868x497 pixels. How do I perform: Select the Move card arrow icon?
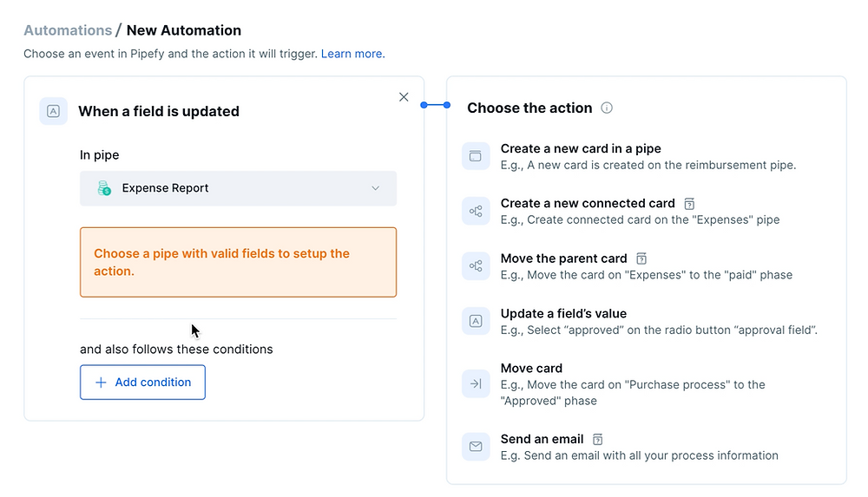[x=476, y=383]
